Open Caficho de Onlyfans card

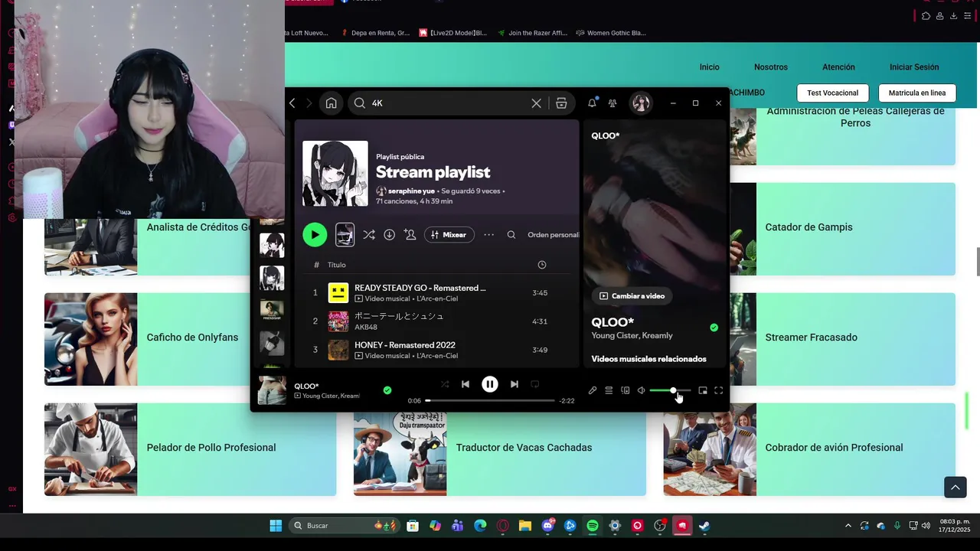(147, 339)
